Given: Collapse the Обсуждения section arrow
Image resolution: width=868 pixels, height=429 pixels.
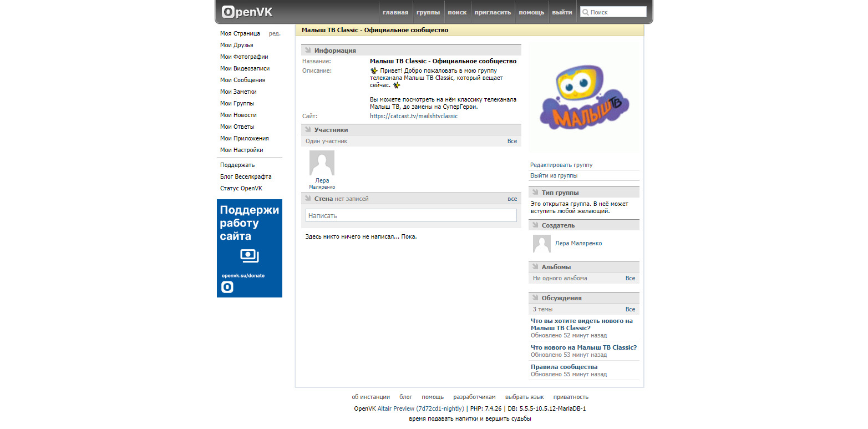Looking at the screenshot, I should [535, 298].
